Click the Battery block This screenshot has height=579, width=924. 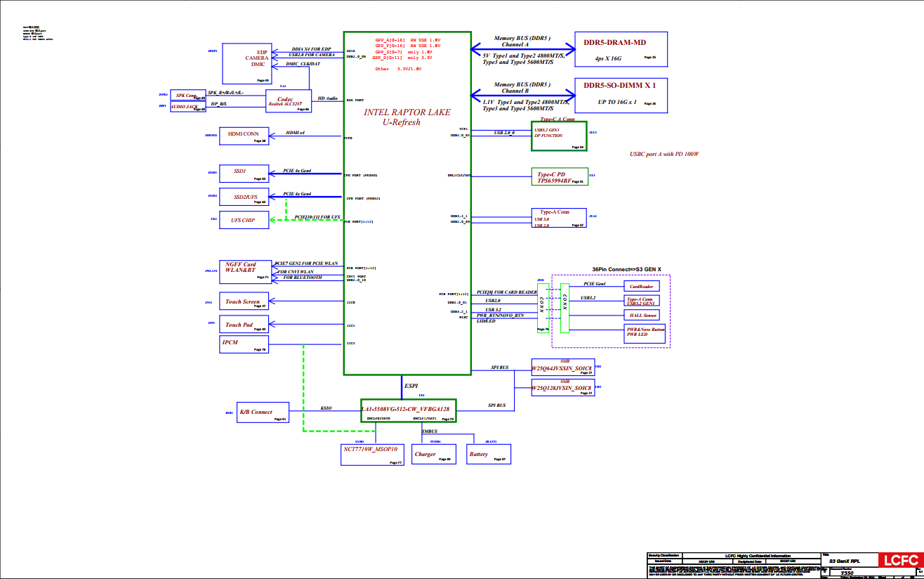488,454
